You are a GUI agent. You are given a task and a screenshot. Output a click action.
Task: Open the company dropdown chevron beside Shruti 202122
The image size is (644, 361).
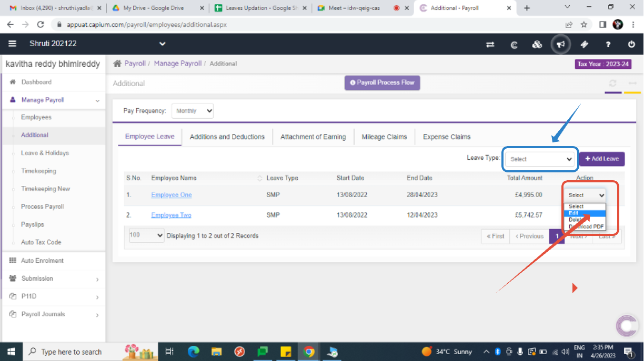163,44
